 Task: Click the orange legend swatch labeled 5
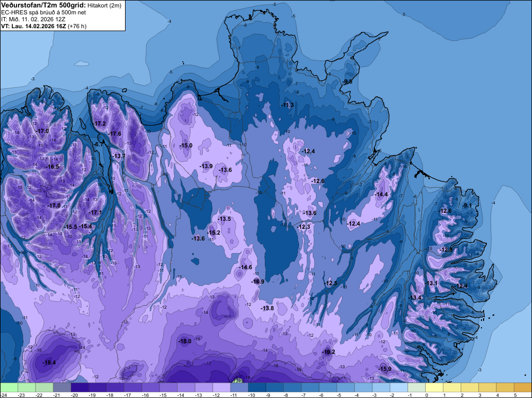click(522, 387)
